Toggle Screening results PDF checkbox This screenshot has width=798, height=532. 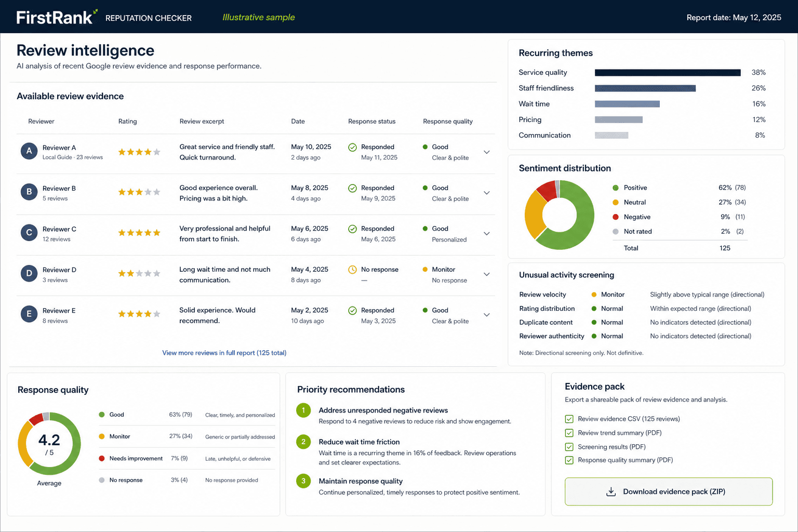(569, 447)
